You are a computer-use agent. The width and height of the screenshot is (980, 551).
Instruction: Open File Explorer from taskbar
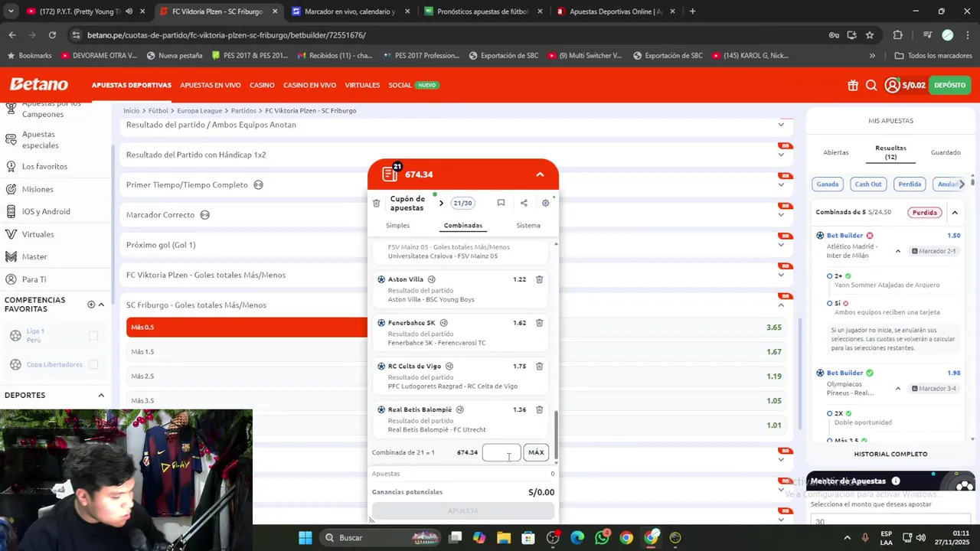click(504, 537)
